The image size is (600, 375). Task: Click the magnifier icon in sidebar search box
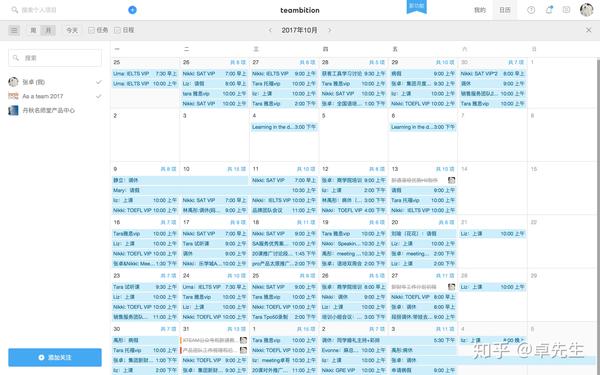pyautogui.click(x=16, y=58)
